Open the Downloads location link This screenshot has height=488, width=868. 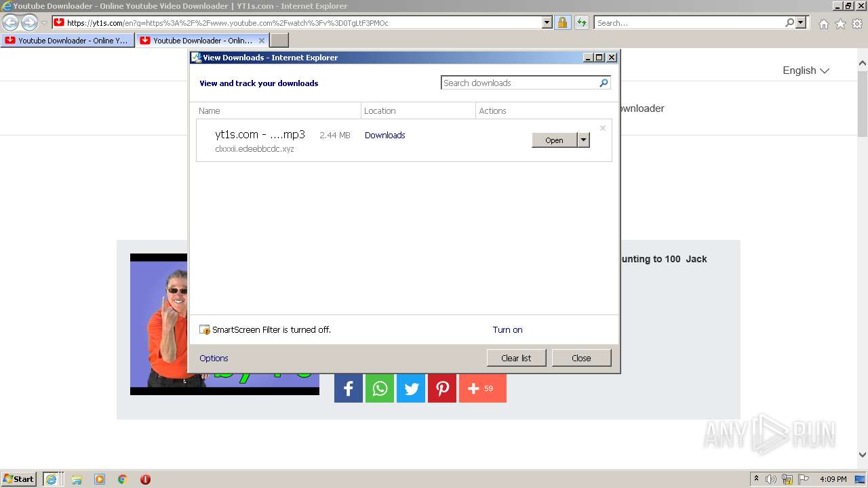(x=384, y=135)
